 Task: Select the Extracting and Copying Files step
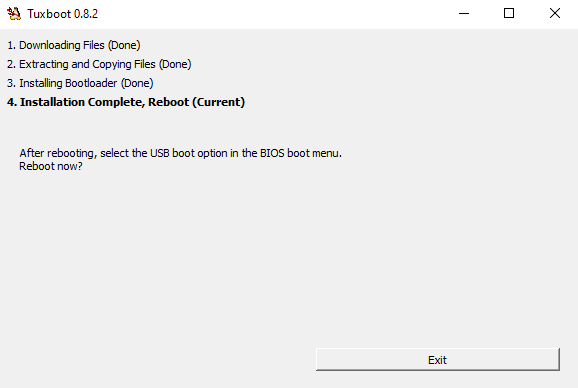[99, 64]
